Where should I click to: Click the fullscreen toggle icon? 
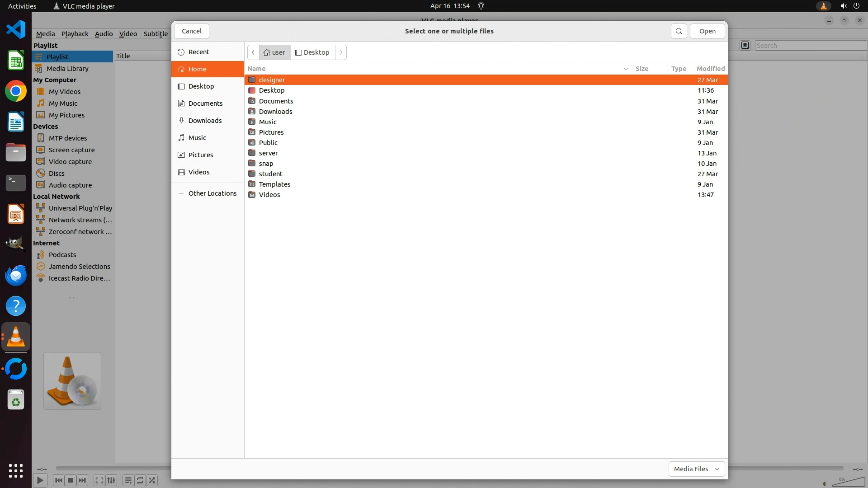(x=99, y=480)
